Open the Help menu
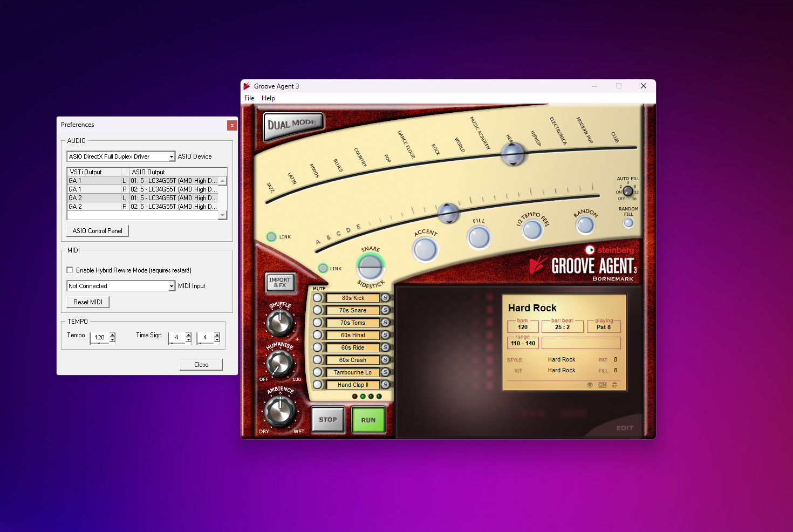 (268, 98)
